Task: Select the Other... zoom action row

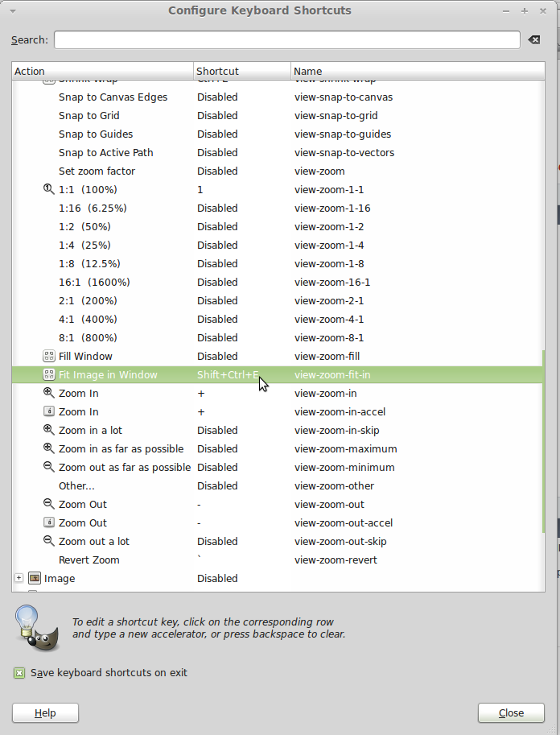Action: [278, 485]
